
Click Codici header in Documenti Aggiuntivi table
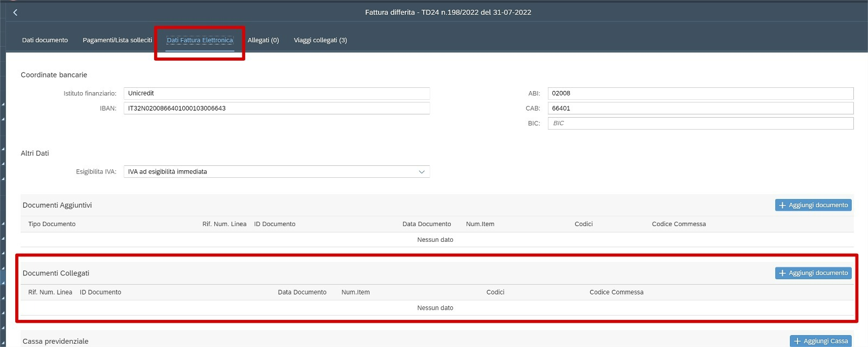coord(583,224)
